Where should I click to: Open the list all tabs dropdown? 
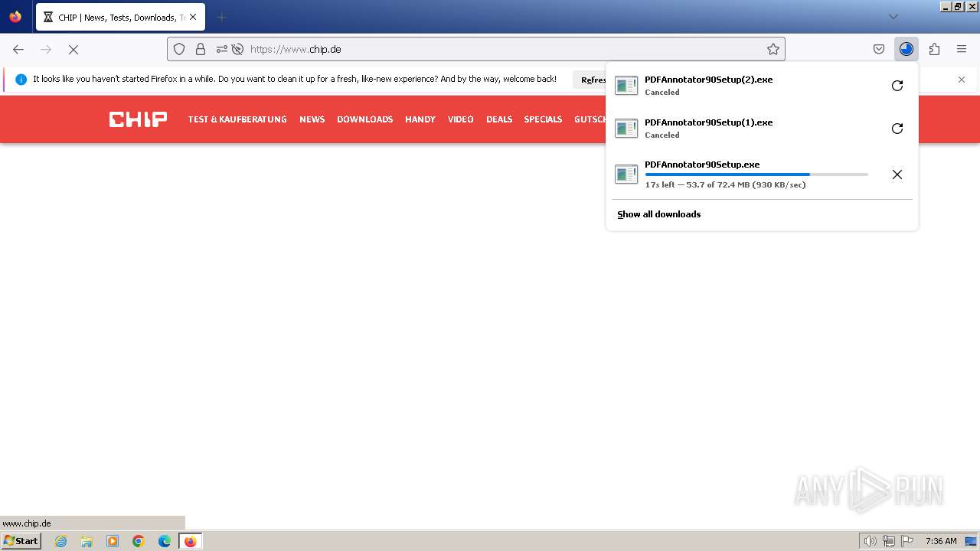pos(893,17)
